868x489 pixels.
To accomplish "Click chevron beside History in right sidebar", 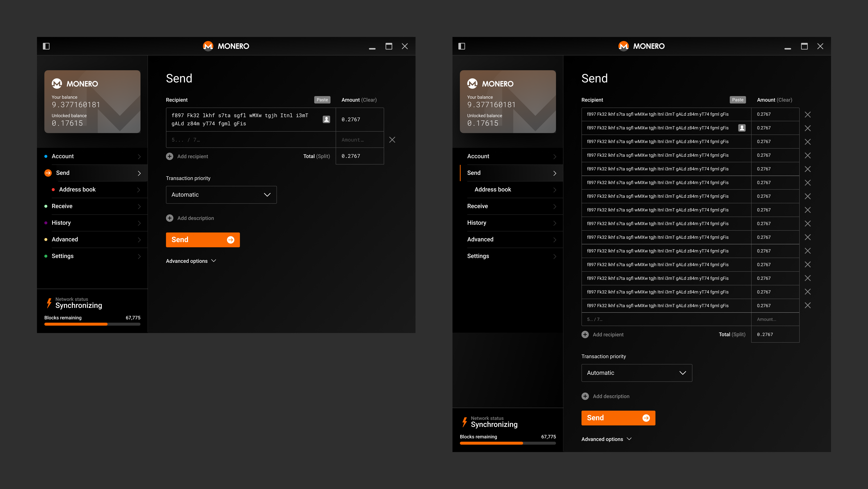I will pos(554,223).
